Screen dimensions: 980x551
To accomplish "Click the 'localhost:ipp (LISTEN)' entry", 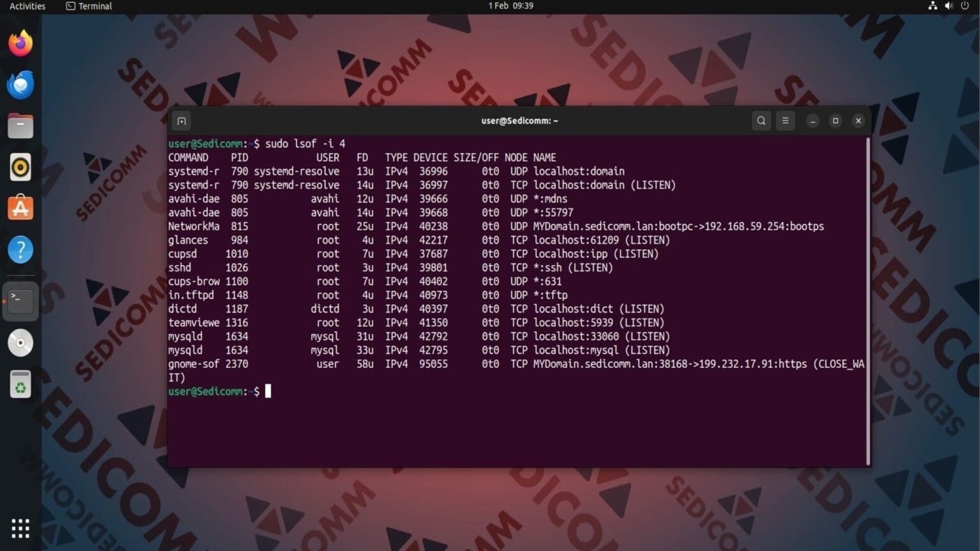I will (596, 254).
